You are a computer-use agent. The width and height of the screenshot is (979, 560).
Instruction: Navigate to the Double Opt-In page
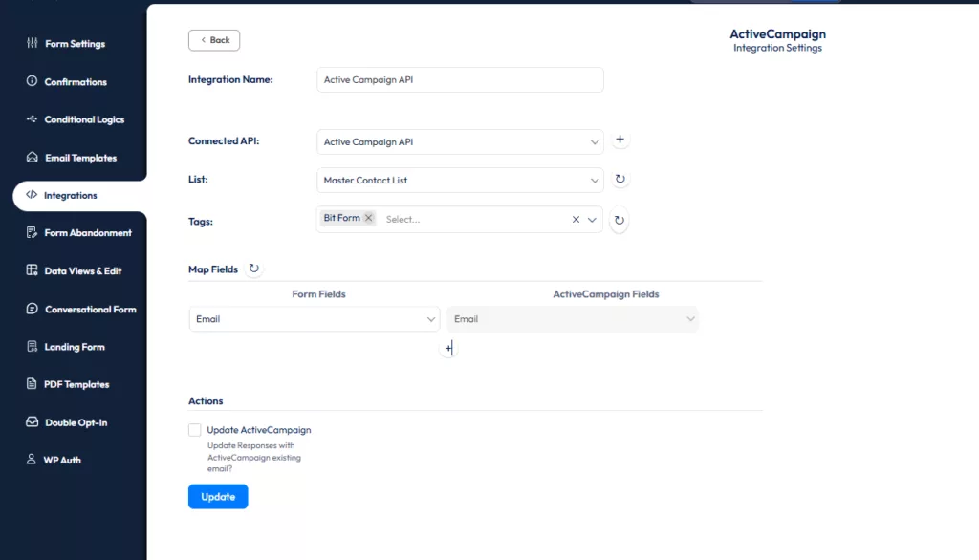click(x=76, y=422)
